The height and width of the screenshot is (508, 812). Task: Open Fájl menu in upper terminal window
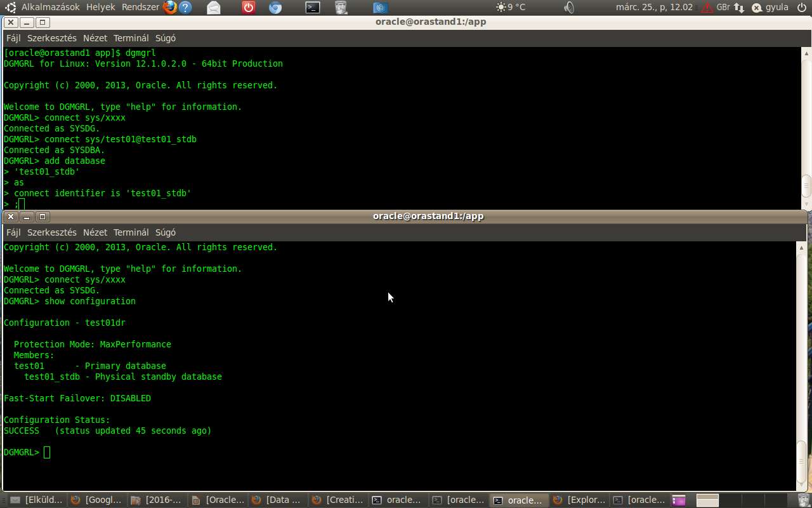tap(13, 38)
